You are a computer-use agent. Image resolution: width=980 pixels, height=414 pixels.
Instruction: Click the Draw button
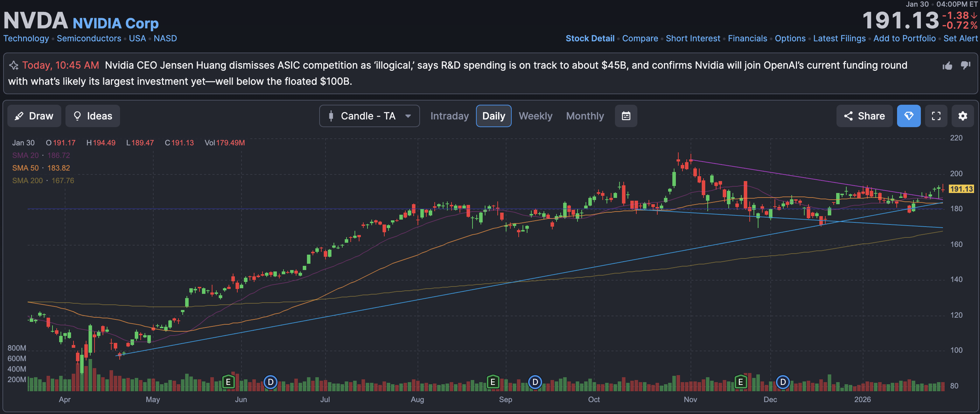[x=34, y=116]
